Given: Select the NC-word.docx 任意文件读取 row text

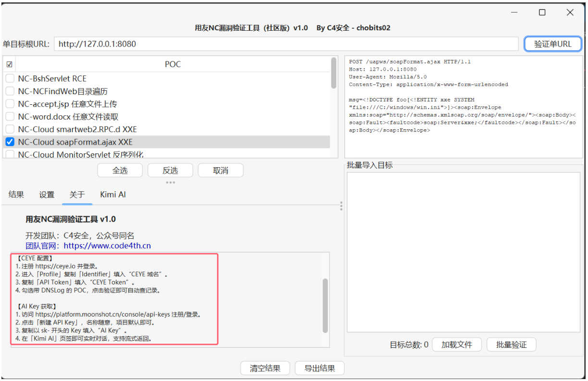Looking at the screenshot, I should tap(68, 117).
